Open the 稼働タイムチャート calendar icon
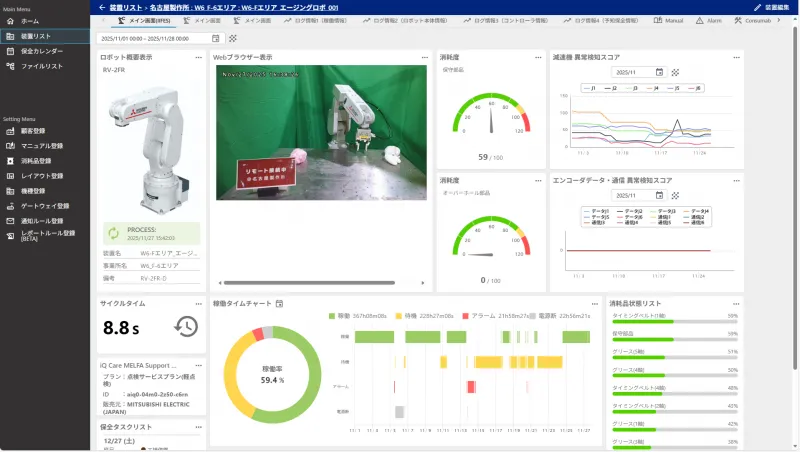800x452 pixels. (x=280, y=303)
